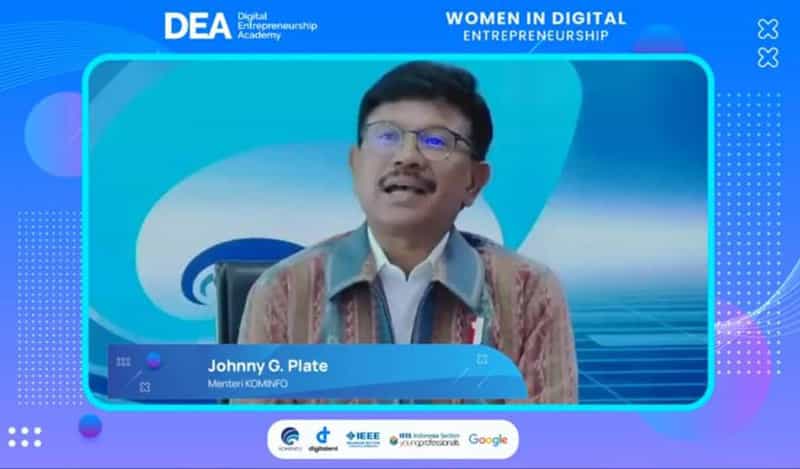Click the purple sphere on name banner
800x469 pixels.
click(x=154, y=360)
